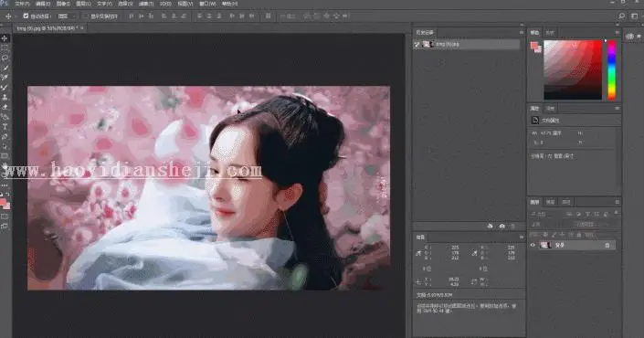Click the document properties page icon
644x338 pixels.
pyautogui.click(x=535, y=121)
